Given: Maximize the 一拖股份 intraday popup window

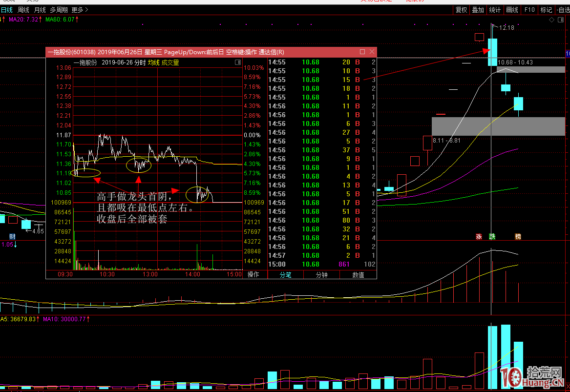Looking at the screenshot, I should click(x=362, y=52).
